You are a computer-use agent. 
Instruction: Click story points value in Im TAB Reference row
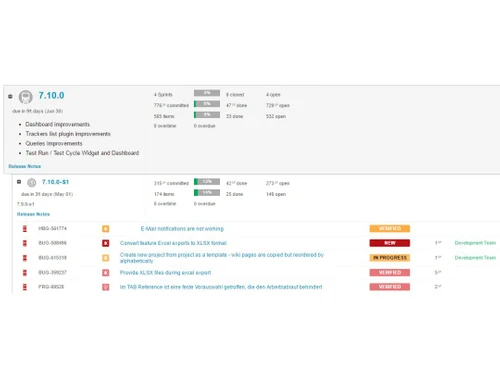click(438, 287)
